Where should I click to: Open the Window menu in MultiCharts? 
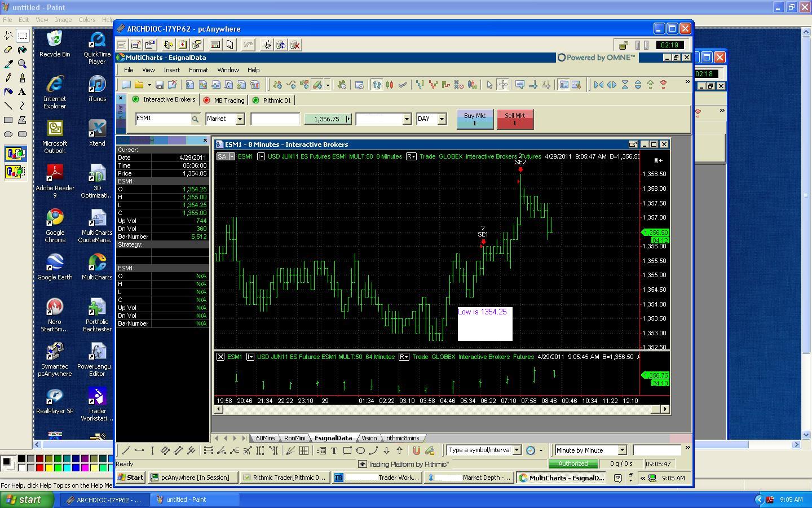tap(228, 70)
